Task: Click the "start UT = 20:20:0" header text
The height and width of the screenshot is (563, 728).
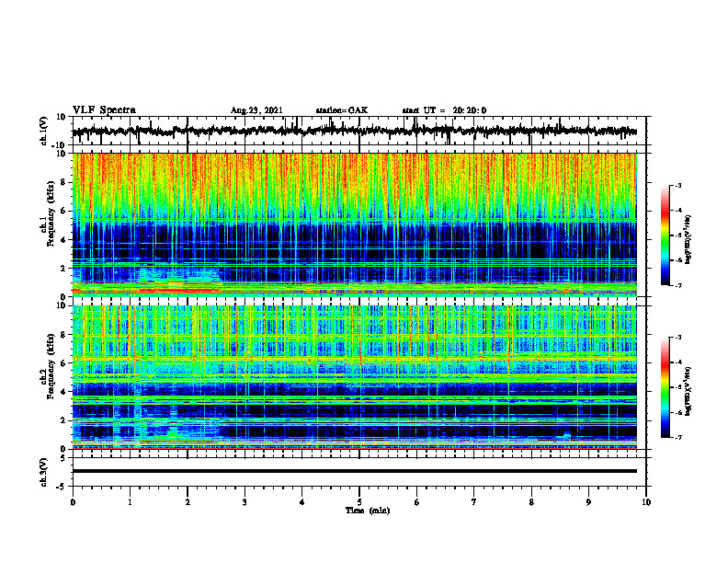Action: 444,110
